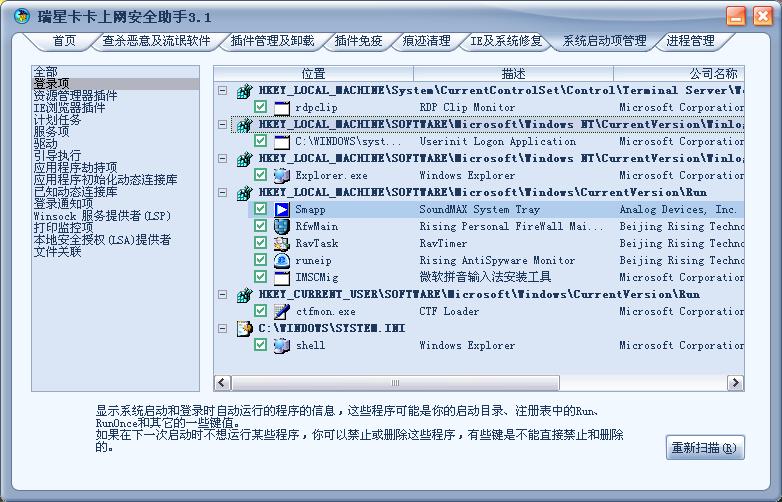The width and height of the screenshot is (782, 502).
Task: Toggle the shell entry checkbox
Action: [260, 343]
